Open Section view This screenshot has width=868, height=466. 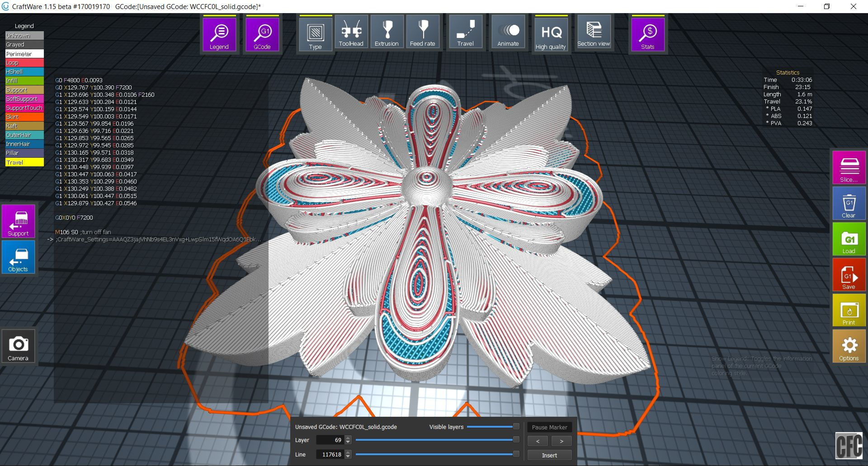tap(594, 32)
